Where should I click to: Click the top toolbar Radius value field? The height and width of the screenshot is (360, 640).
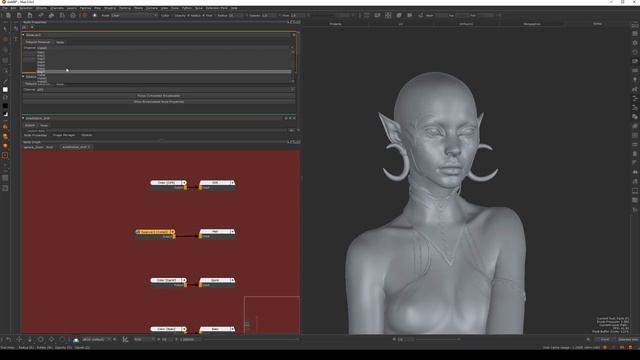[236, 16]
